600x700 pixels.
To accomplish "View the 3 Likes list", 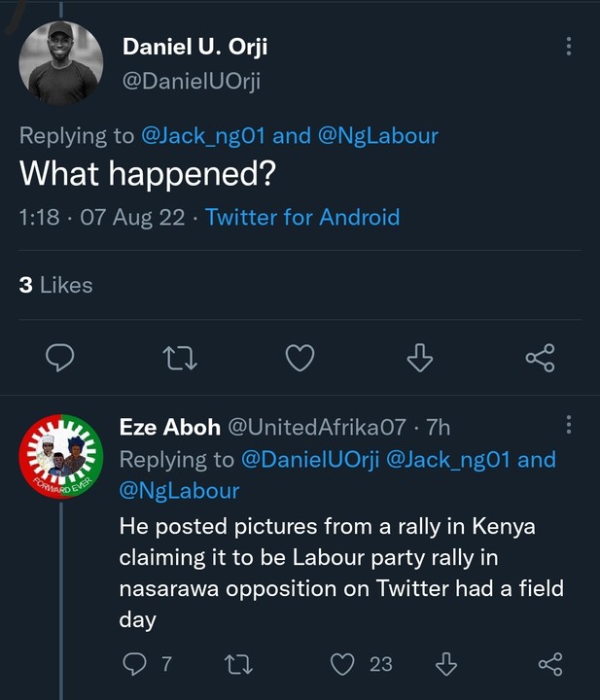I will 55,285.
